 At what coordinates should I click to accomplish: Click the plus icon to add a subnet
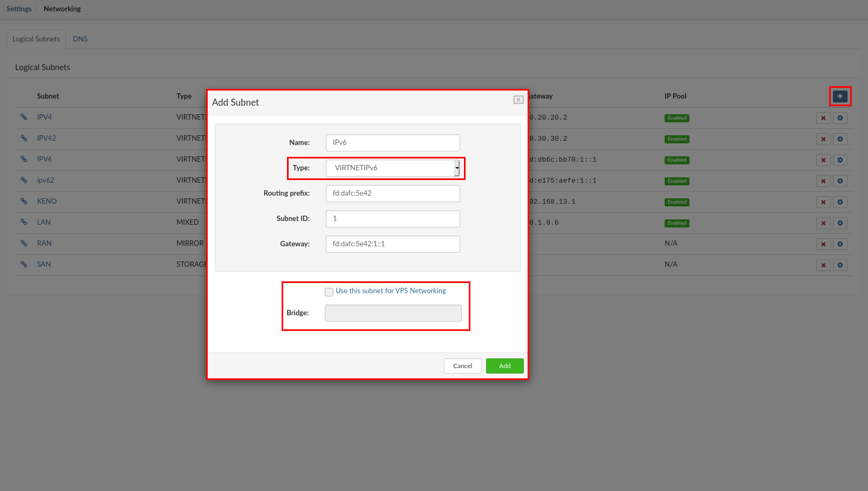[840, 96]
